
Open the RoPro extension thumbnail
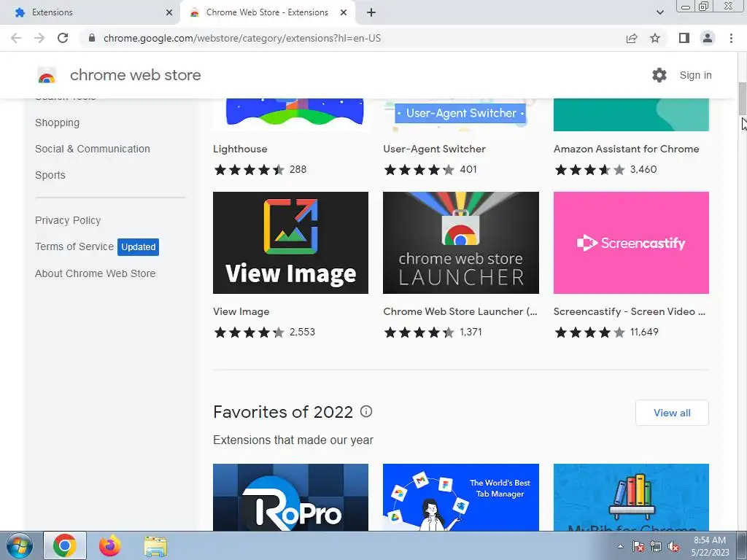coord(290,497)
